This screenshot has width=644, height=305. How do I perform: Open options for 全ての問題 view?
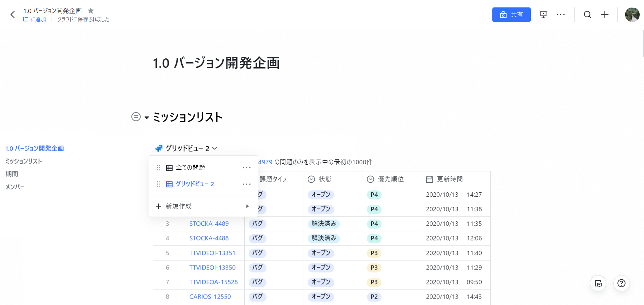[x=247, y=168]
